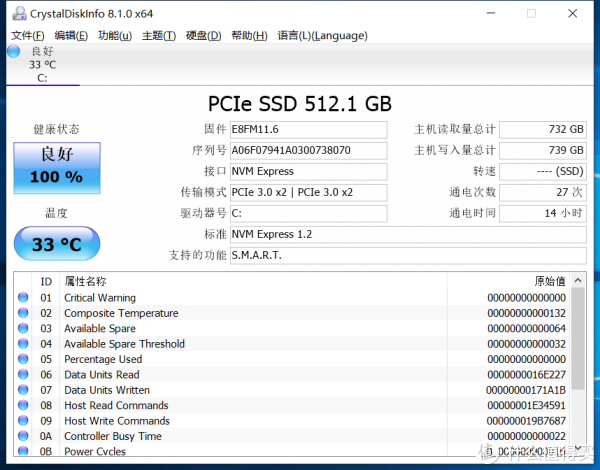Click the status orb for Composite Temperature
This screenshot has width=600, height=470.
23,313
